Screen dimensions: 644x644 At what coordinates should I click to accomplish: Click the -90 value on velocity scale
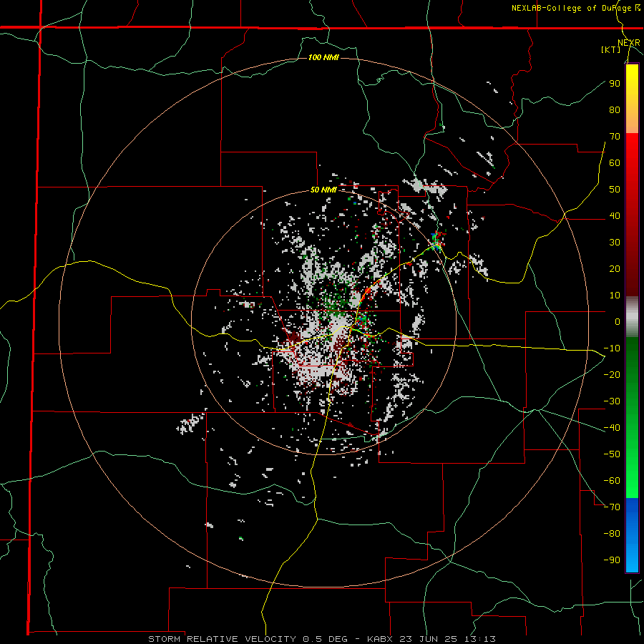(612, 560)
